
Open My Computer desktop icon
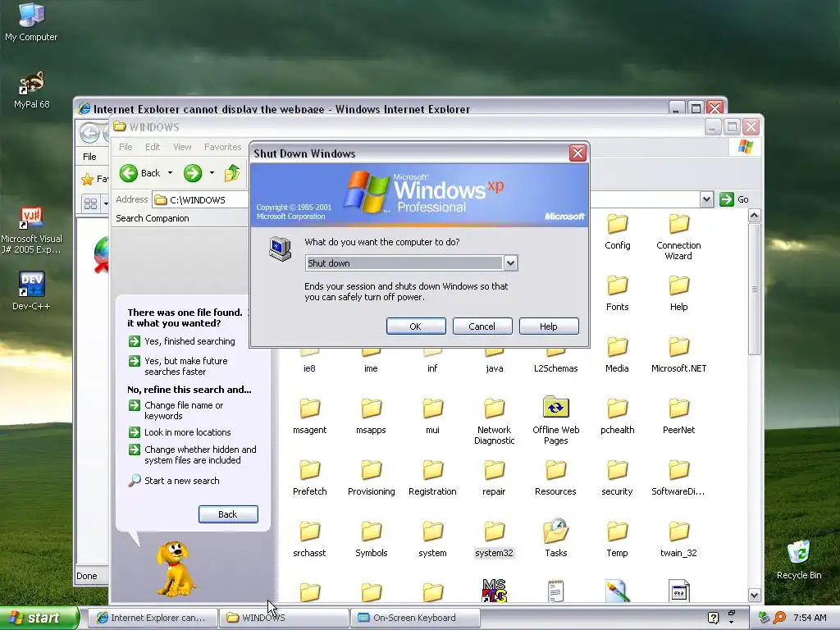31,21
